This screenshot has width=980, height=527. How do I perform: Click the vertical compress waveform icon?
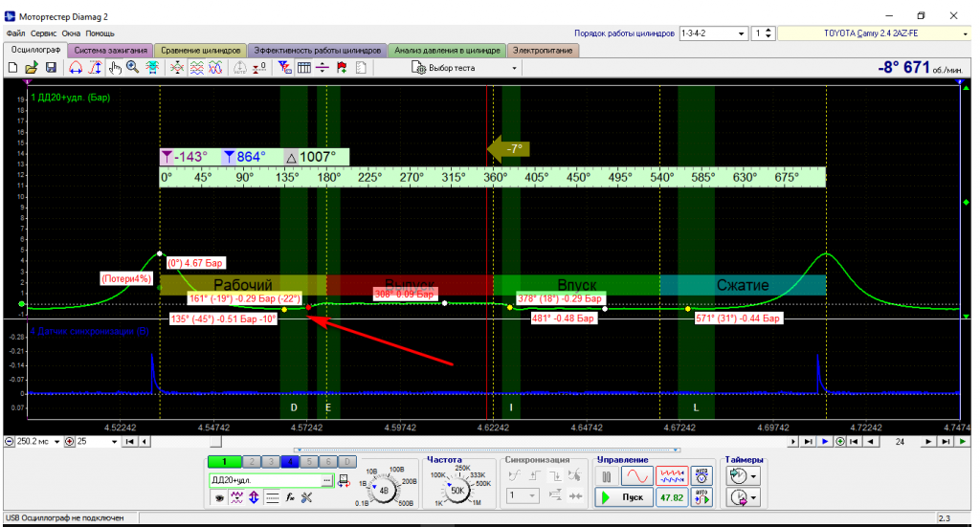point(177,68)
